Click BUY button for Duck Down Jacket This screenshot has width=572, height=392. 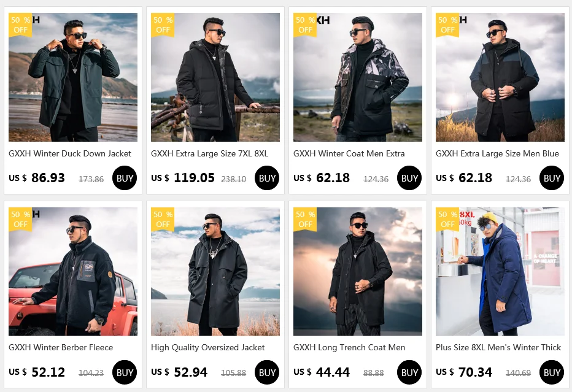(x=125, y=178)
